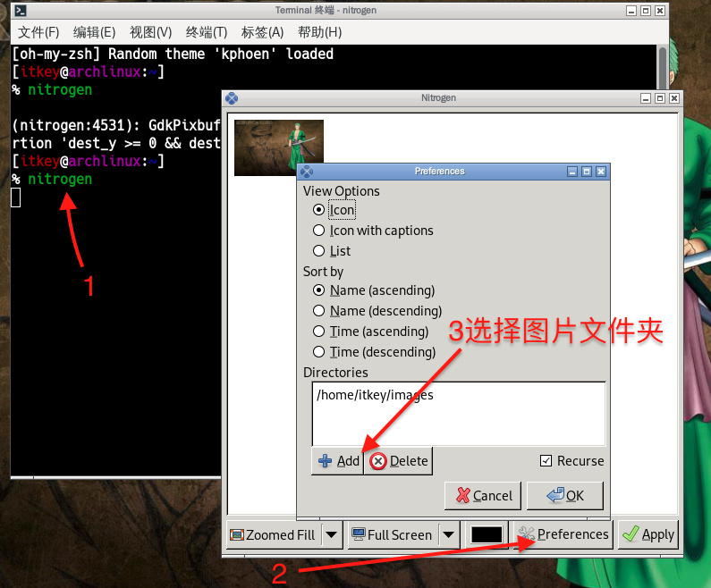Select the Icon view option
The image size is (711, 588).
(334, 210)
